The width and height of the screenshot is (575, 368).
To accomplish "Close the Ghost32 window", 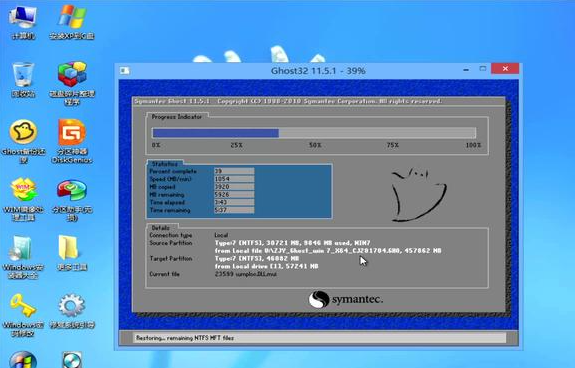I will (505, 69).
